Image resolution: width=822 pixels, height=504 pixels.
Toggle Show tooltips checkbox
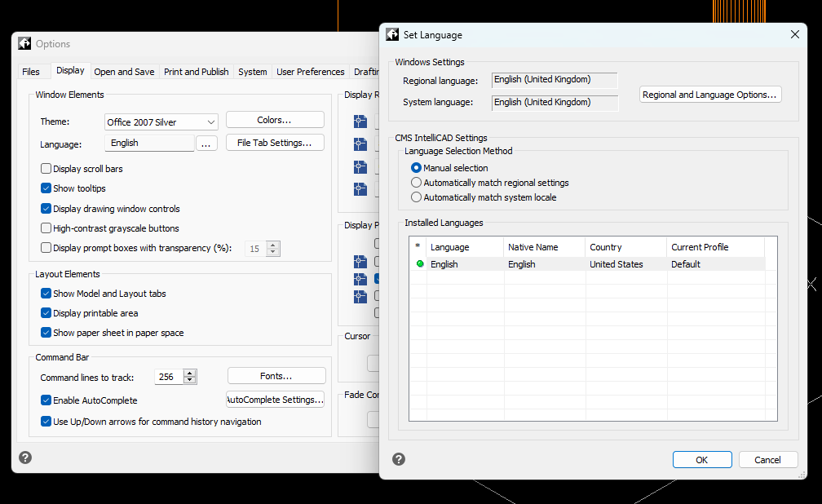46,188
